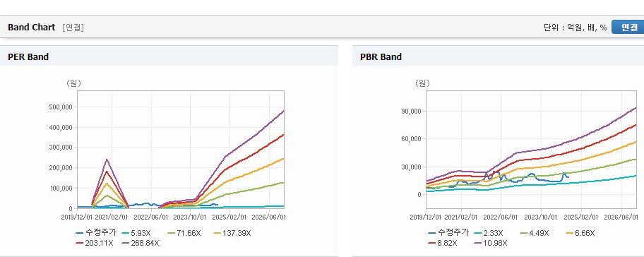Click the 100,000 axis label in PER chart
The image size is (644, 257).
pos(61,188)
